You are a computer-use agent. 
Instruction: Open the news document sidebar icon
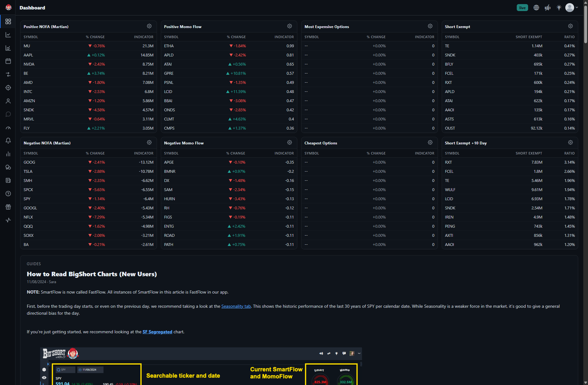[x=8, y=180]
